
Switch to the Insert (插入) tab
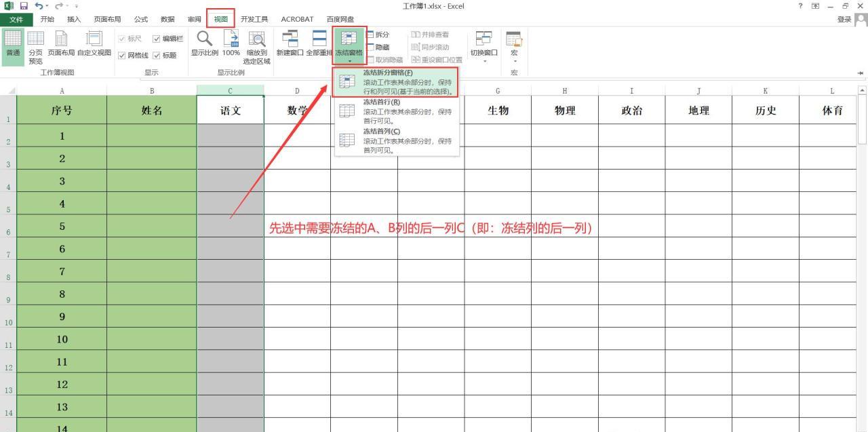(74, 19)
